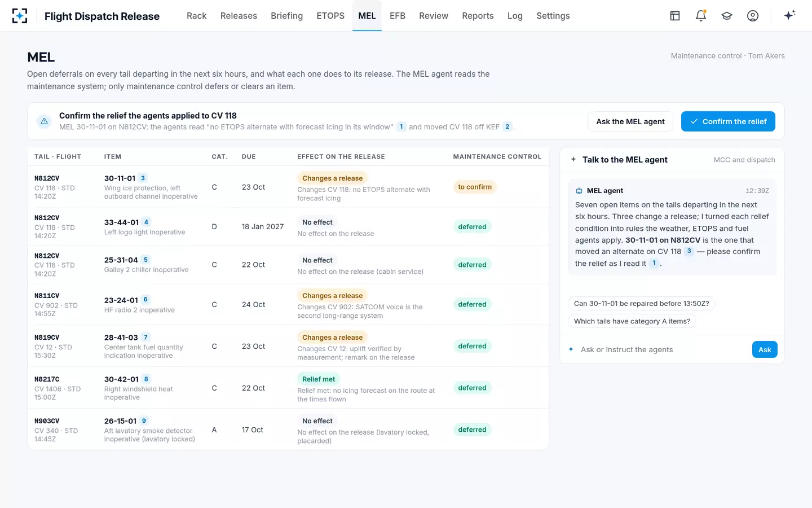812x508 pixels.
Task: Open reference badge 7 beside item 28-41-03
Action: [145, 338]
